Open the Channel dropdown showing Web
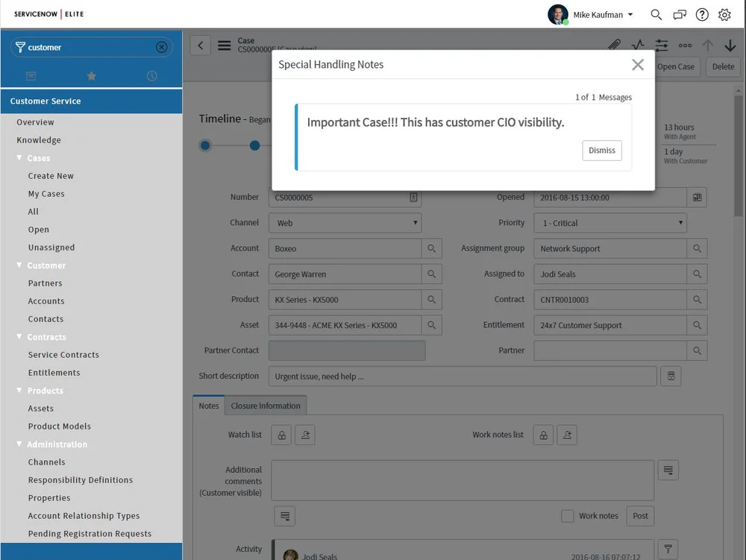746x560 pixels. pyautogui.click(x=345, y=222)
